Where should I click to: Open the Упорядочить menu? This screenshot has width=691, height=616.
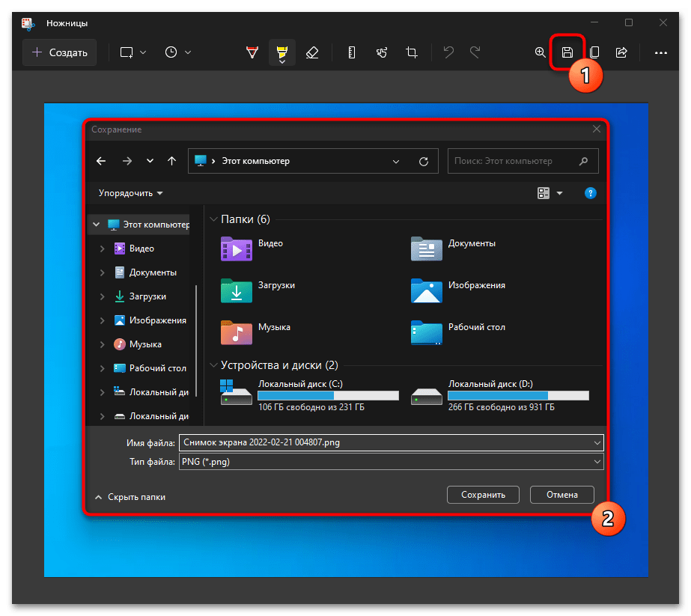130,193
